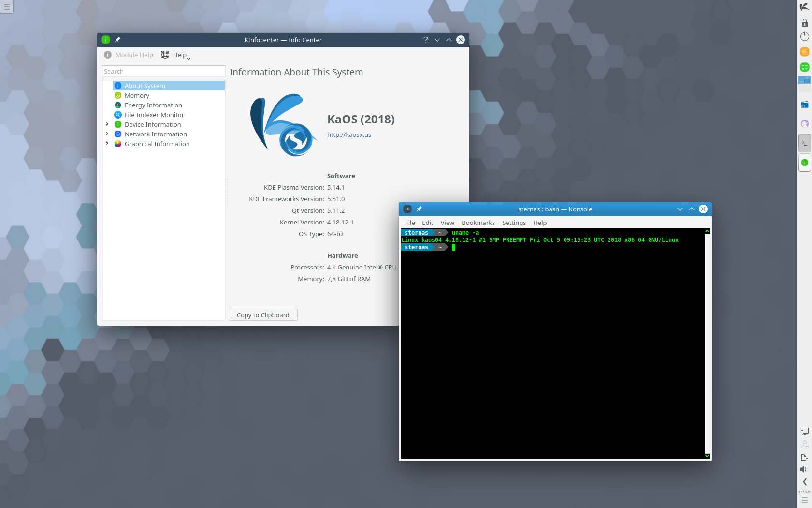Open the http://kaosx.us link

point(349,134)
